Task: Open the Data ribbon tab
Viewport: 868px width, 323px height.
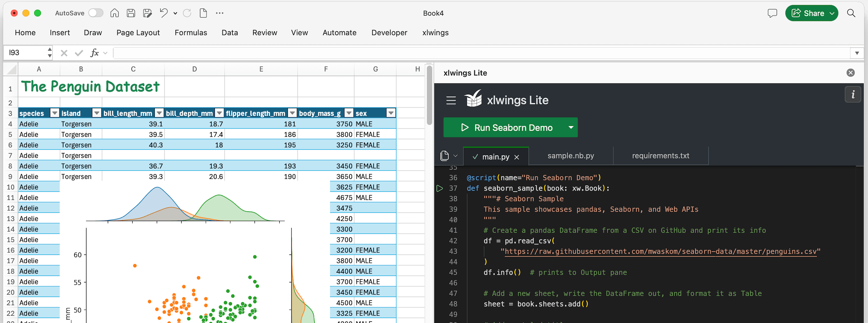Action: point(230,33)
